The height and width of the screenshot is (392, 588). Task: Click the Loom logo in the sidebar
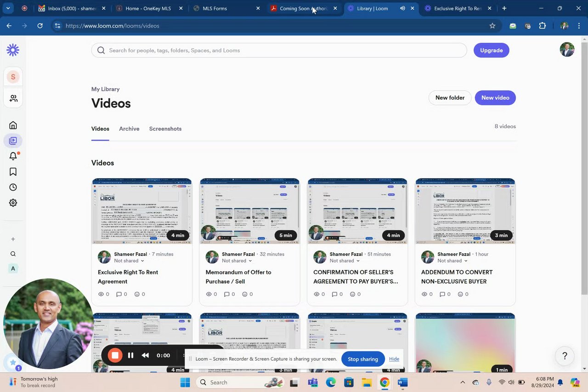pos(13,50)
